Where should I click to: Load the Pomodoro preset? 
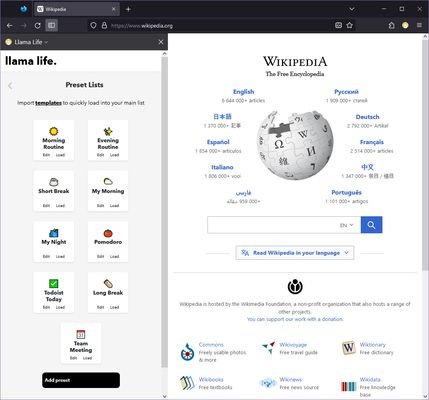[x=115, y=256]
